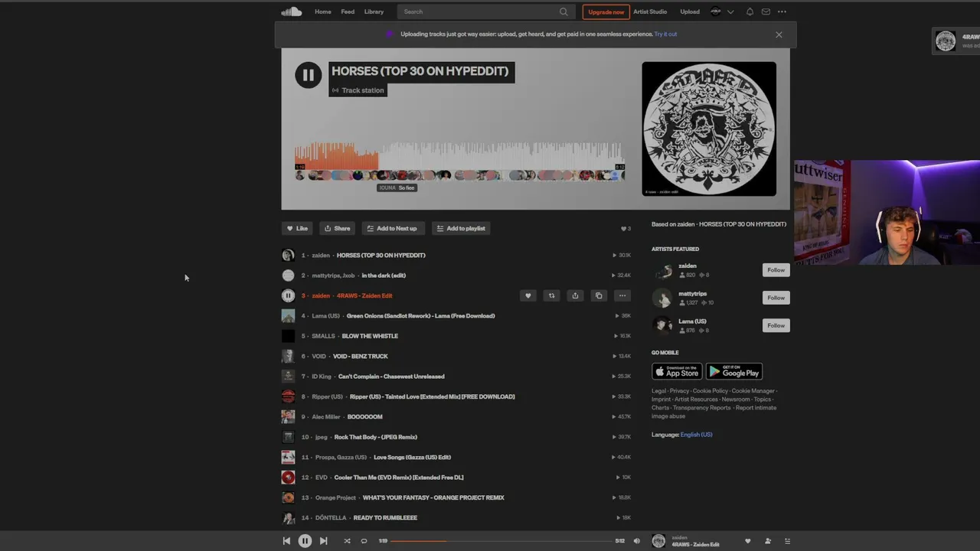Click the user profile avatar in top bar
The height and width of the screenshot is (551, 980).
tap(716, 11)
